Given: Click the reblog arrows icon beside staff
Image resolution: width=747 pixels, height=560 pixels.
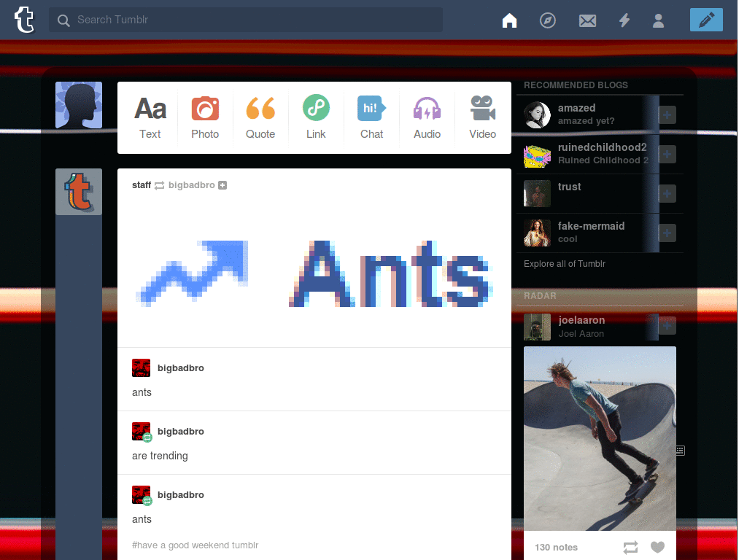Looking at the screenshot, I should coord(160,186).
